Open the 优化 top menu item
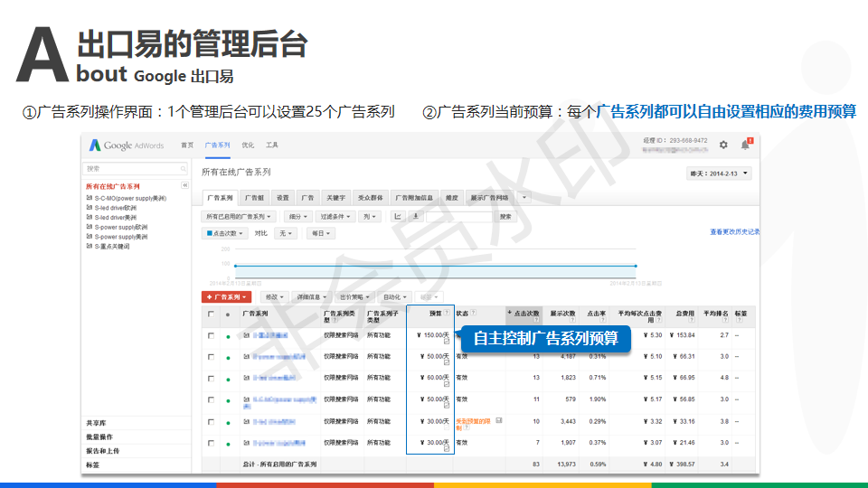The width and height of the screenshot is (868, 488). click(248, 145)
